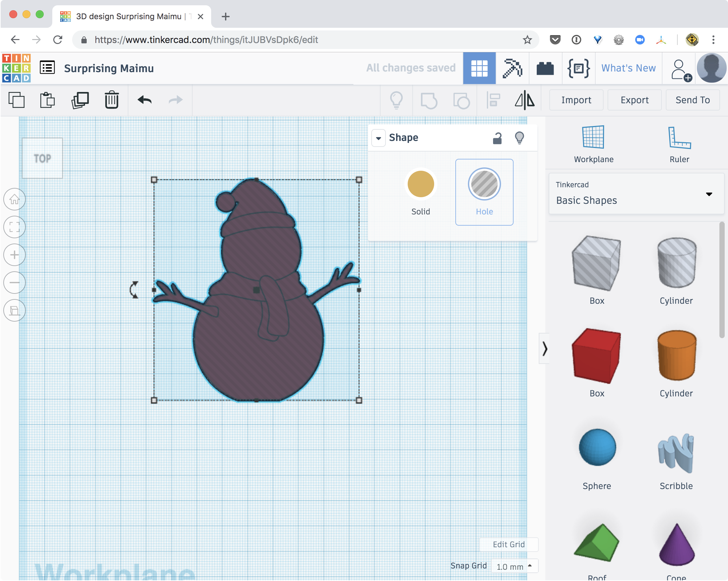
Task: Click the Mirror/Flip tool icon
Action: click(524, 100)
